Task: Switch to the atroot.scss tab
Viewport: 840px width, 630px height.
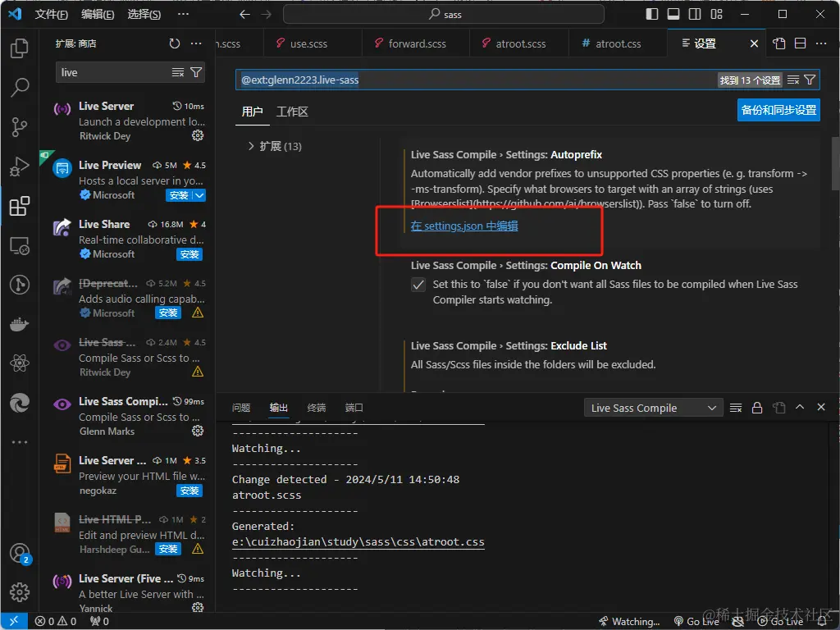Action: (x=519, y=43)
